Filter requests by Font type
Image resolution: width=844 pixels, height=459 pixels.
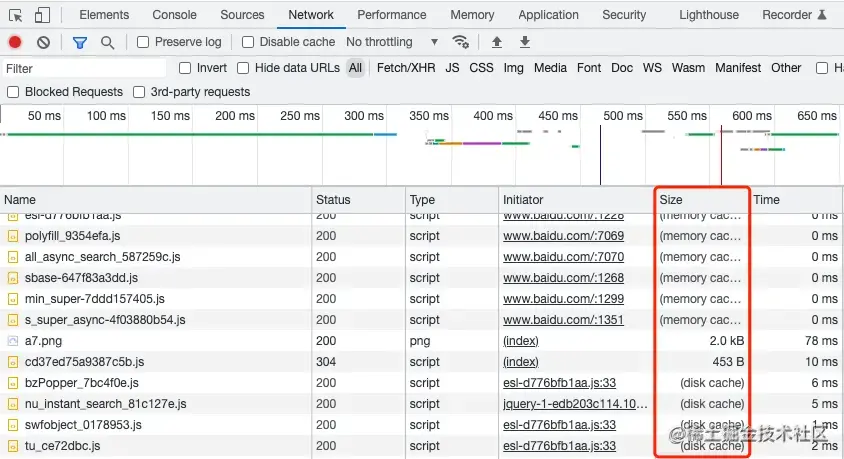[589, 68]
